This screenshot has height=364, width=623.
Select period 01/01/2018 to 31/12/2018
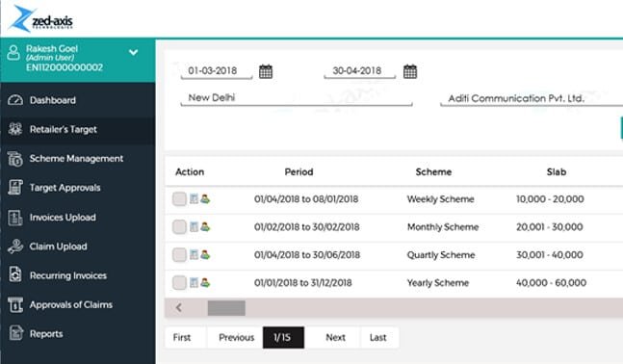coord(302,282)
